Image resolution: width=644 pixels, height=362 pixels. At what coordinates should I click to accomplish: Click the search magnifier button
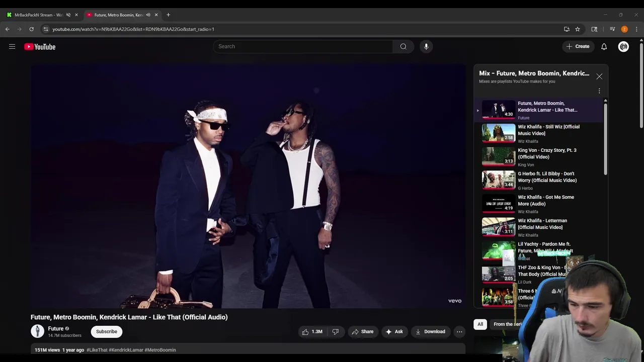403,46
